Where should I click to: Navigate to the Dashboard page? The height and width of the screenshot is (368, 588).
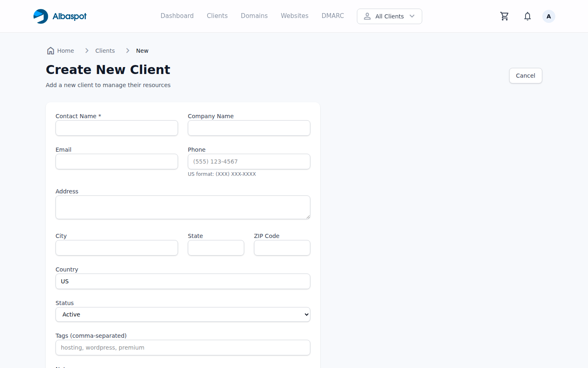pyautogui.click(x=177, y=16)
